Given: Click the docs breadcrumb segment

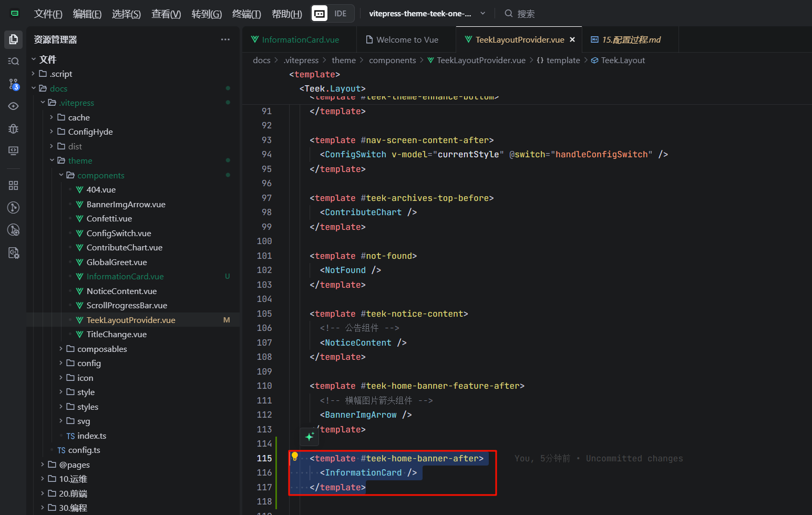Looking at the screenshot, I should (x=261, y=60).
